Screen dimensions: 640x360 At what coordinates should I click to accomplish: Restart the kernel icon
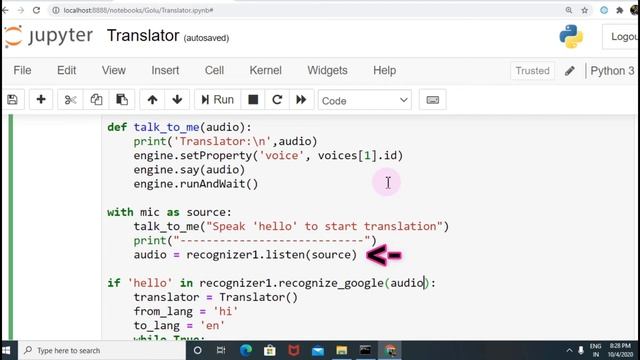[x=277, y=100]
